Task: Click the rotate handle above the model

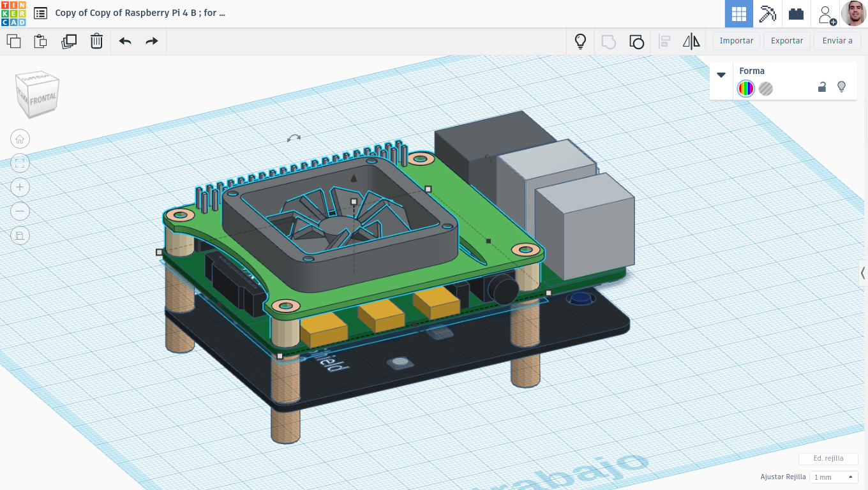Action: [x=294, y=137]
